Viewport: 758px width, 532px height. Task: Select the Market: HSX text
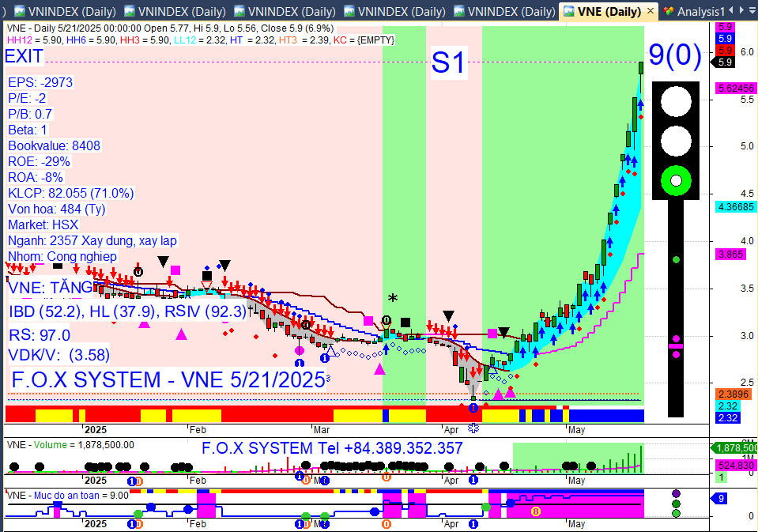click(43, 224)
